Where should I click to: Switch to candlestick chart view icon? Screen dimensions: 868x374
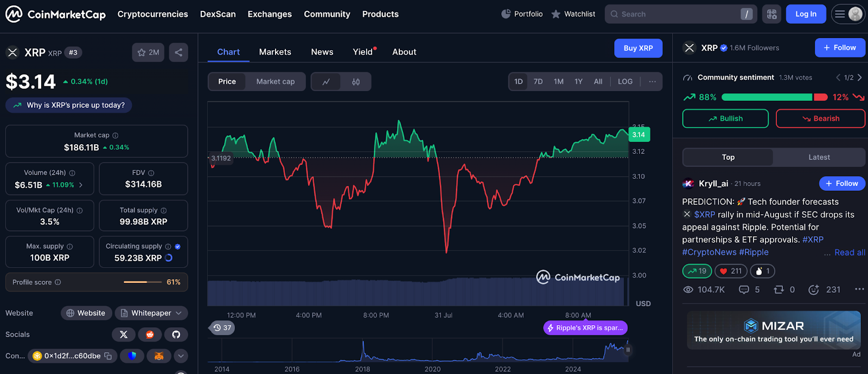click(x=356, y=82)
